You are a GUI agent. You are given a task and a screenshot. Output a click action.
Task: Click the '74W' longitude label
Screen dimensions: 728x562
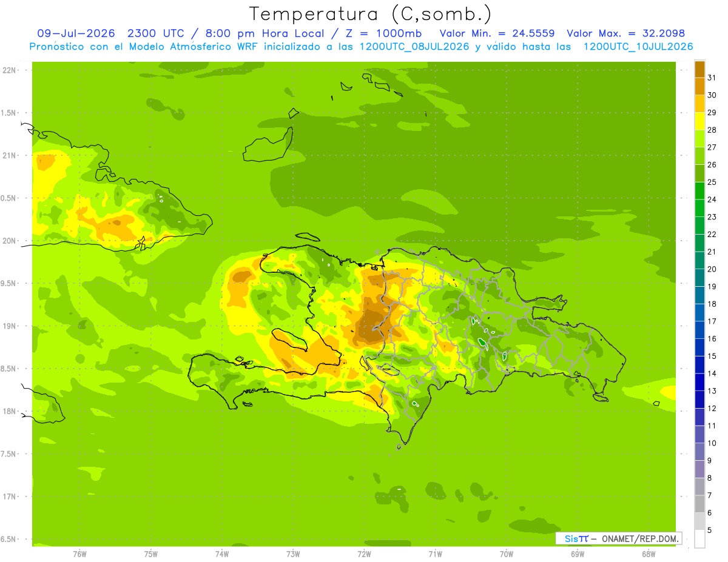click(x=222, y=554)
